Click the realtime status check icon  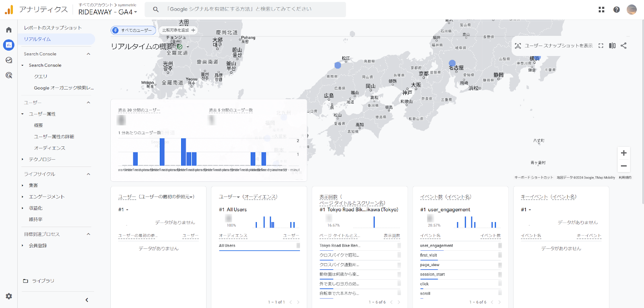[180, 47]
